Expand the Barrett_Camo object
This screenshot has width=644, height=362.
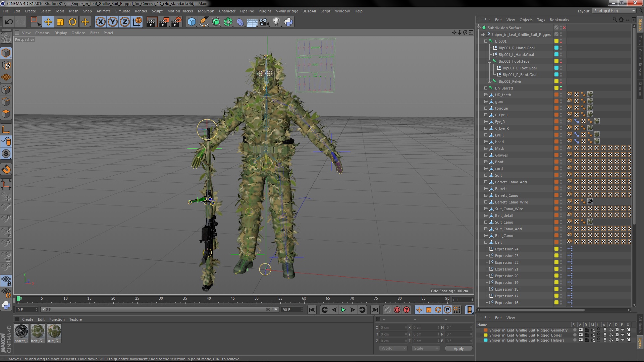click(486, 195)
